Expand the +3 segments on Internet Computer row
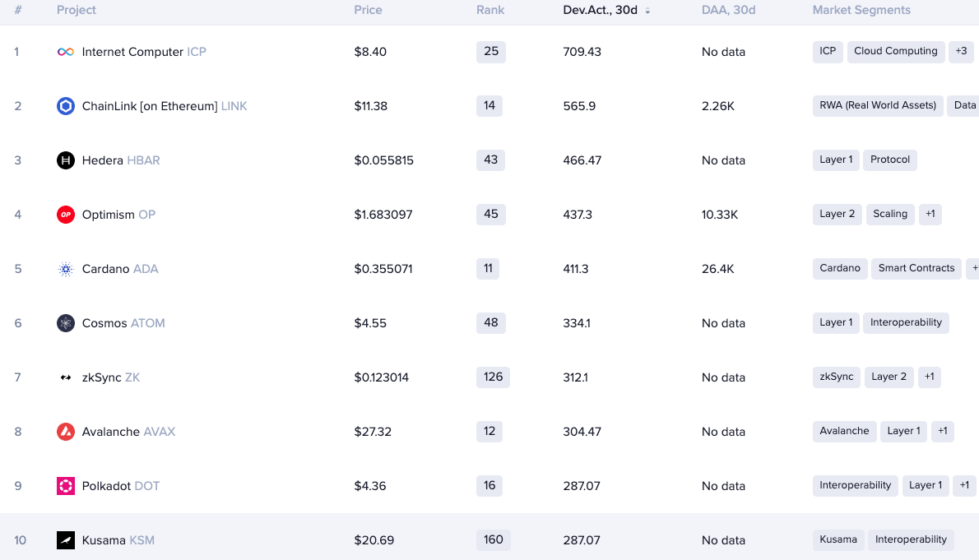The height and width of the screenshot is (560, 979). [961, 51]
